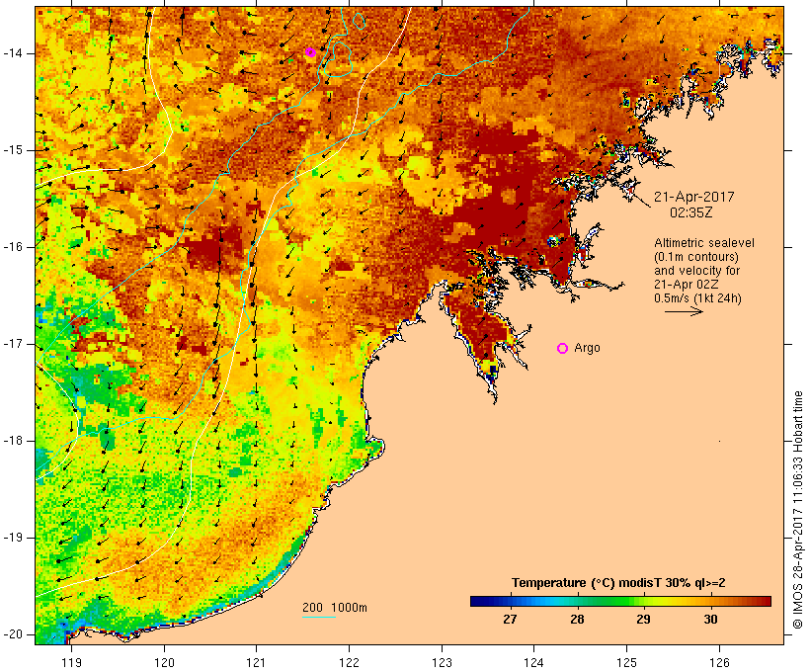Select the "Argo" legend label
The width and height of the screenshot is (810, 672).
coord(588,348)
